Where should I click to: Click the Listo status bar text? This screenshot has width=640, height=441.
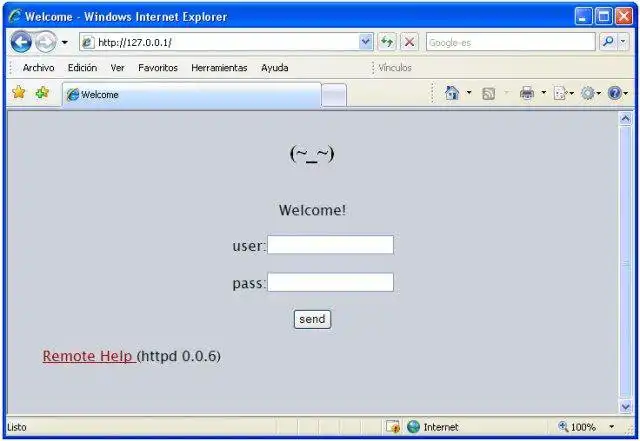pyautogui.click(x=17, y=427)
